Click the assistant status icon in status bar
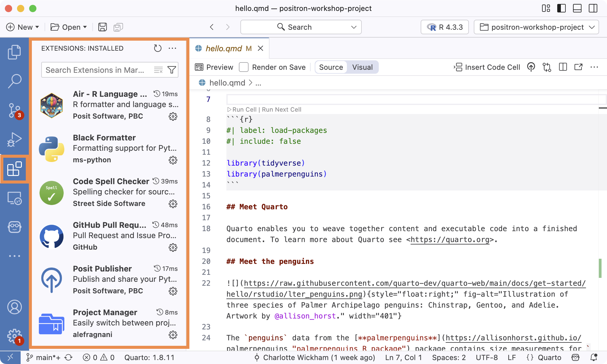This screenshot has height=364, width=607. tap(575, 358)
